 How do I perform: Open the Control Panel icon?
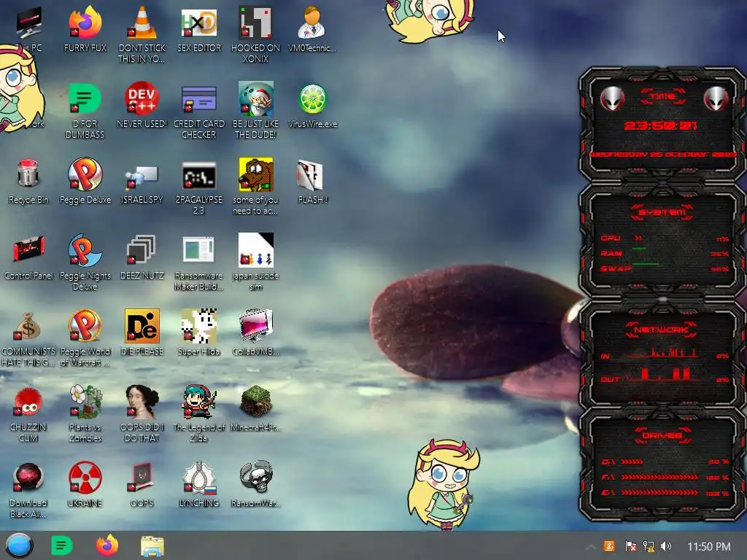coord(28,249)
